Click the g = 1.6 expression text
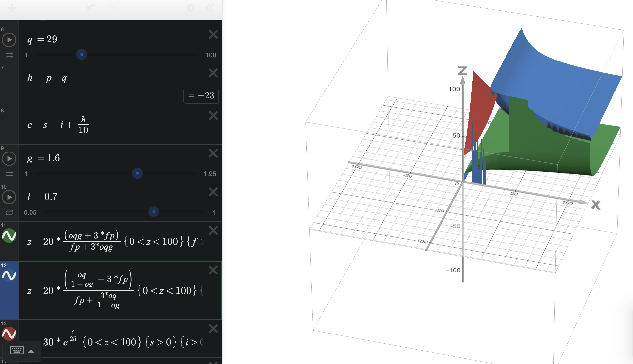Viewport: 633px width, 364px height. pos(43,158)
